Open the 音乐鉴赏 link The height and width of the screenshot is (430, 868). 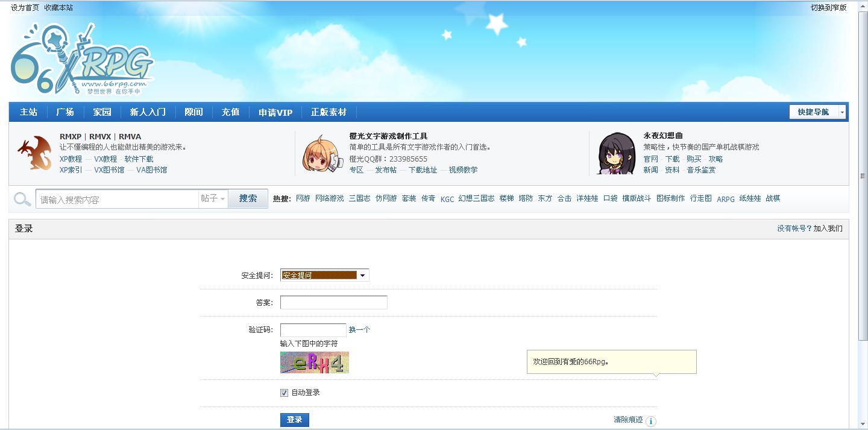[701, 170]
